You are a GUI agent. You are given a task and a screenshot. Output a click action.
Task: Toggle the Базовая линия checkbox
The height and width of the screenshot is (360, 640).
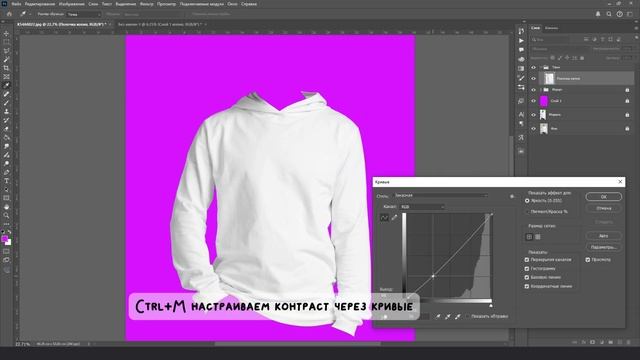(x=527, y=278)
